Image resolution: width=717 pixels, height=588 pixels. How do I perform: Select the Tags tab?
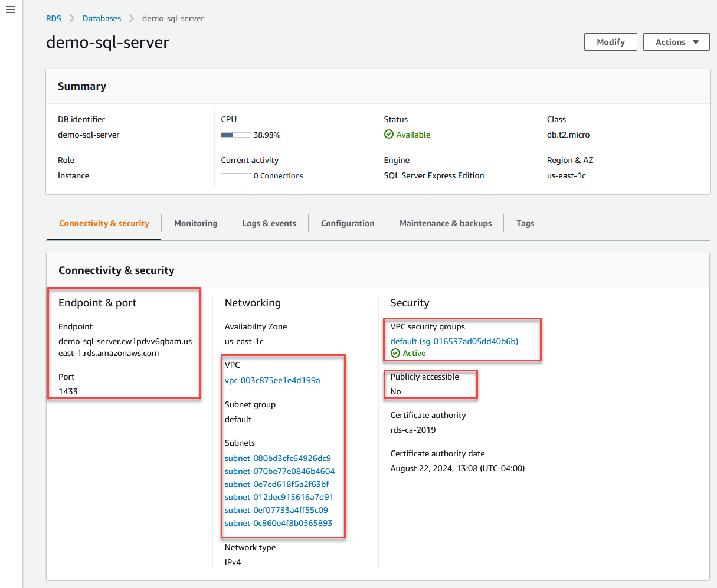pyautogui.click(x=525, y=223)
